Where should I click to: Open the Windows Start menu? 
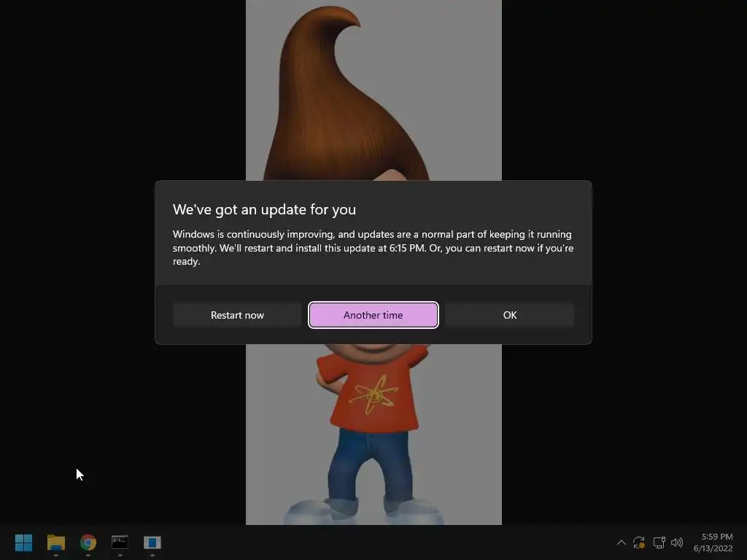click(24, 542)
